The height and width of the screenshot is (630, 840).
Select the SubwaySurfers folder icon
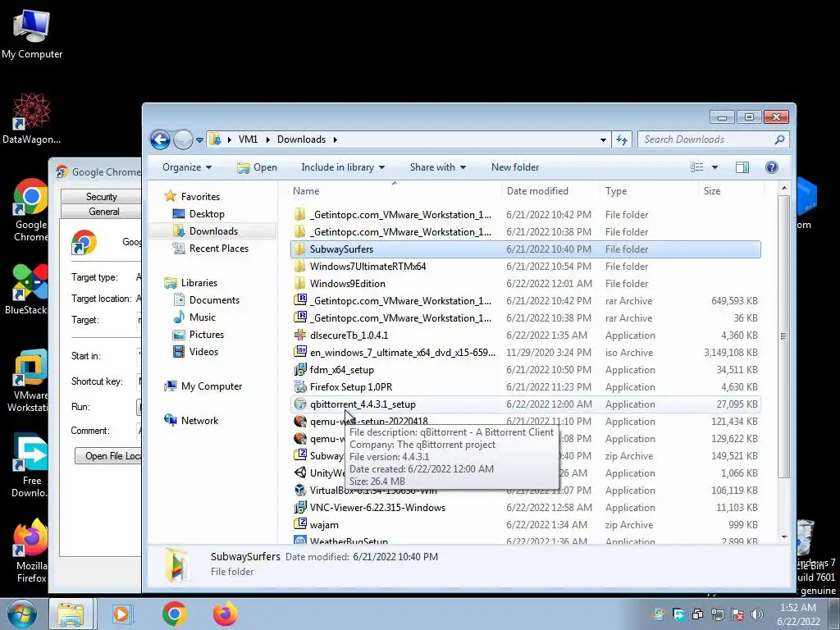point(300,249)
